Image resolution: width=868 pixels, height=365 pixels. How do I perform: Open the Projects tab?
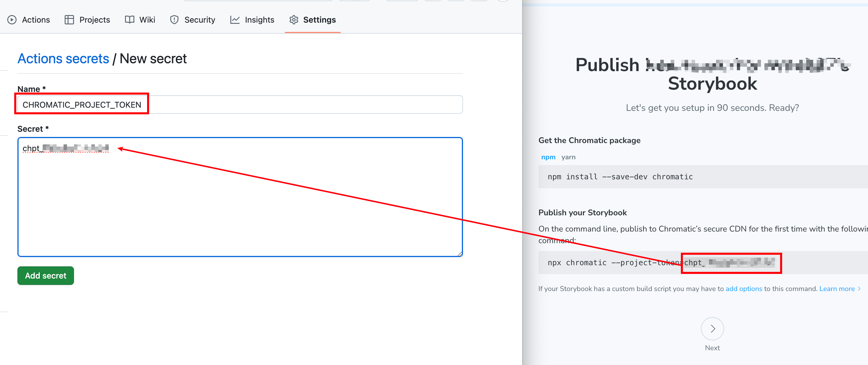tap(87, 20)
